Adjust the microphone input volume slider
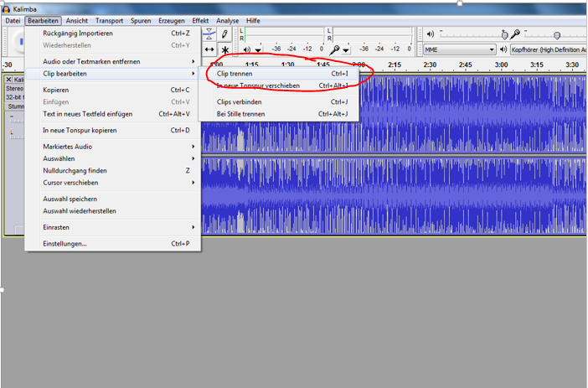The height and width of the screenshot is (388, 588). (555, 34)
